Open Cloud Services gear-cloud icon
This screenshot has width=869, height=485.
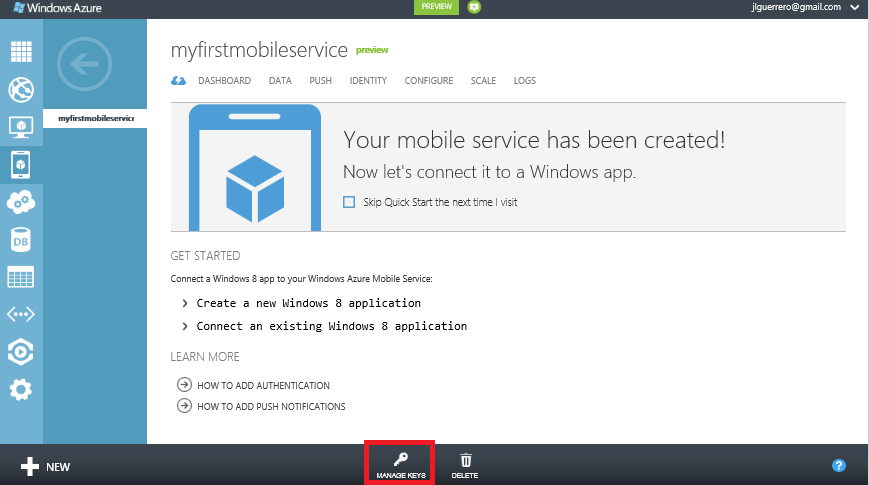coord(21,202)
